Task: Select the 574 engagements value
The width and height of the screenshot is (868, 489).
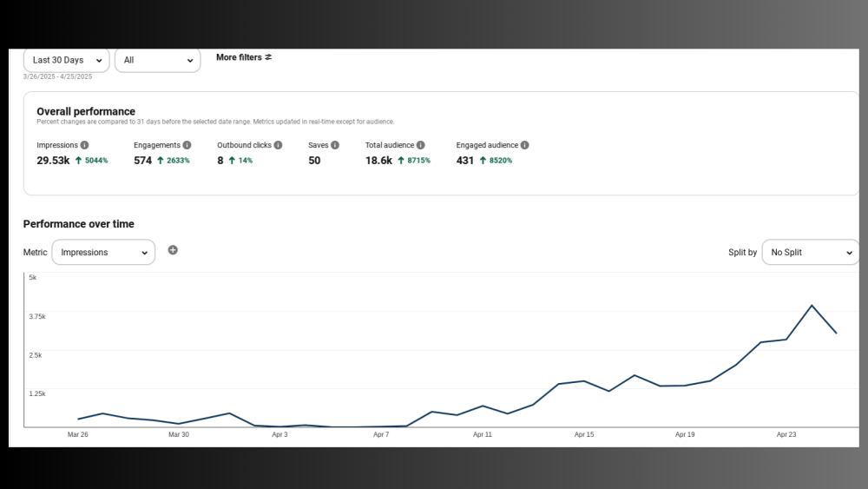Action: point(142,161)
